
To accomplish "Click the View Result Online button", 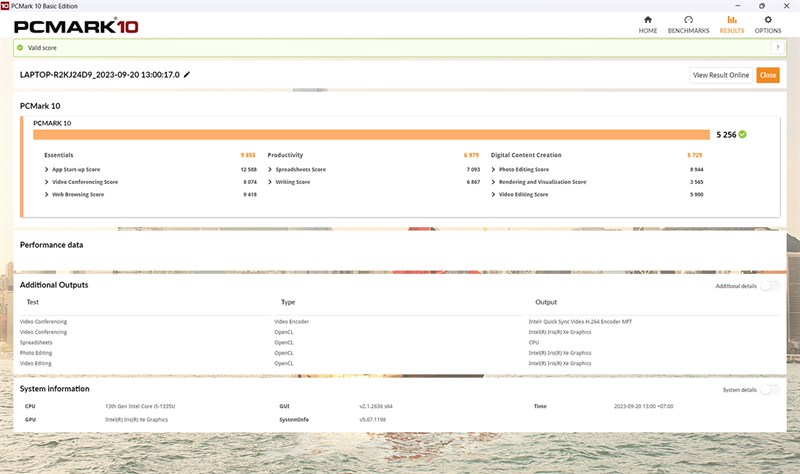I will pyautogui.click(x=721, y=75).
